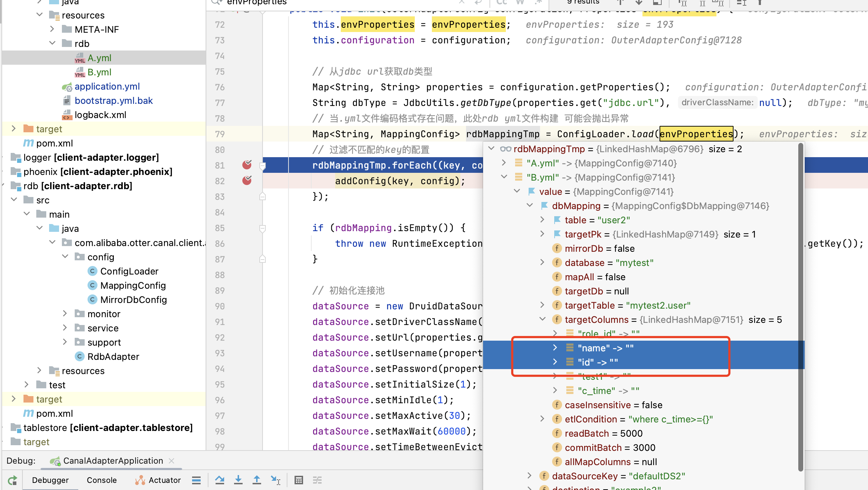Expand the targetPk LinkedHashMap node
868x490 pixels.
click(x=542, y=234)
